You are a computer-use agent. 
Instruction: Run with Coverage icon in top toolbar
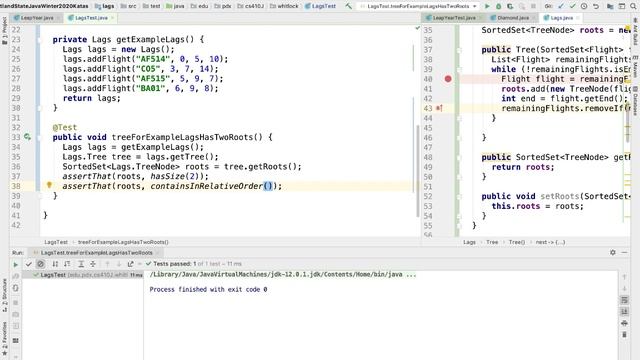tap(510, 6)
